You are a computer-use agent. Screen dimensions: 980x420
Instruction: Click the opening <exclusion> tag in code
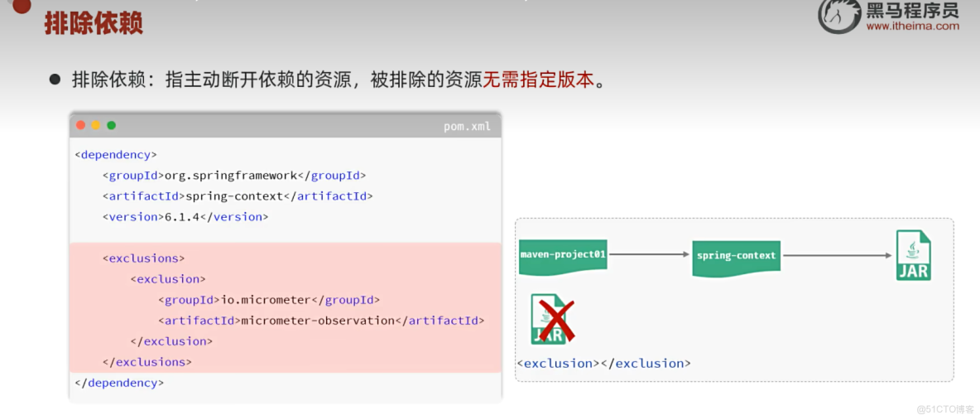(x=168, y=278)
